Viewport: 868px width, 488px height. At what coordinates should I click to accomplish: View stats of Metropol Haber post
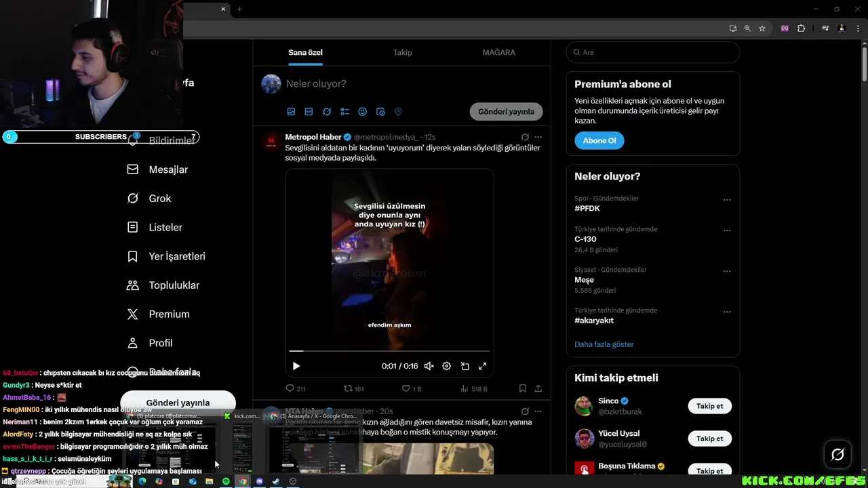coord(474,388)
